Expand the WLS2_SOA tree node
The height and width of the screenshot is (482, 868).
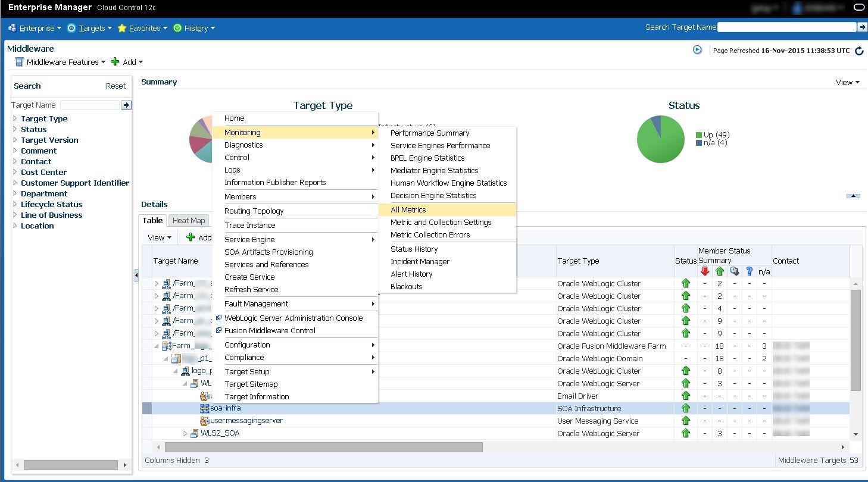tap(185, 433)
